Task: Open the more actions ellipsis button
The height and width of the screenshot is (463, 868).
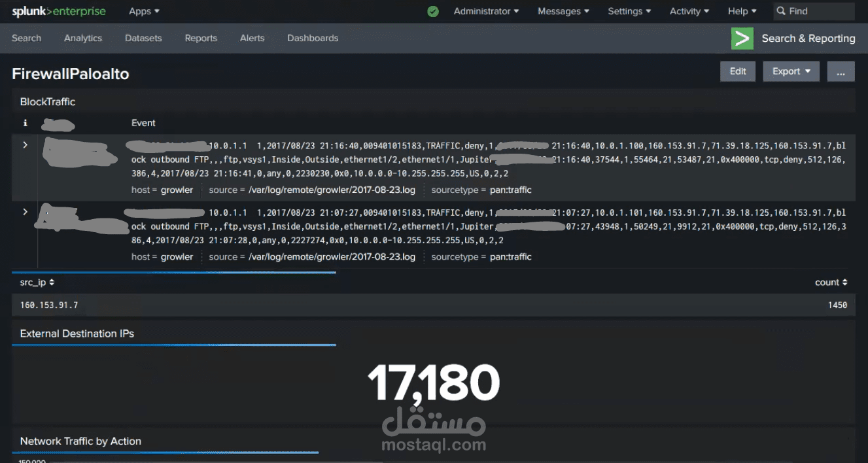Action: (841, 71)
